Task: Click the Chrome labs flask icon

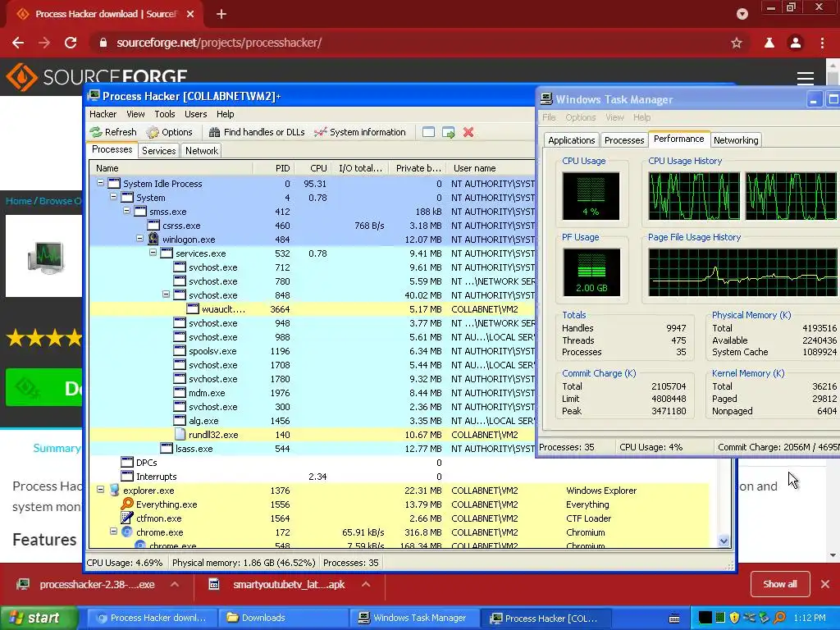Action: [769, 43]
